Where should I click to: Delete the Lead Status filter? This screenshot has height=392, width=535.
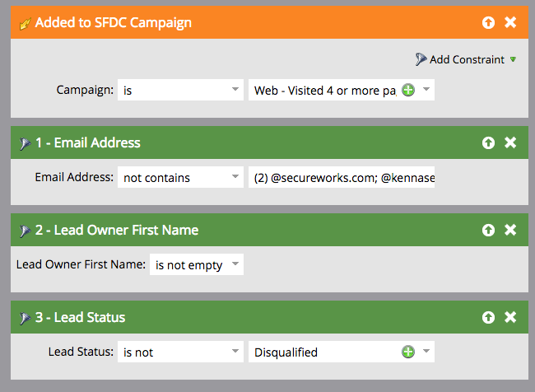pos(510,317)
